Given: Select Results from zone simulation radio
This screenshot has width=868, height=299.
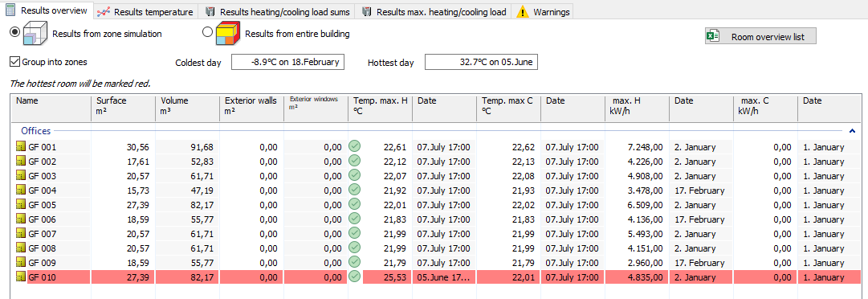Looking at the screenshot, I should click(15, 31).
